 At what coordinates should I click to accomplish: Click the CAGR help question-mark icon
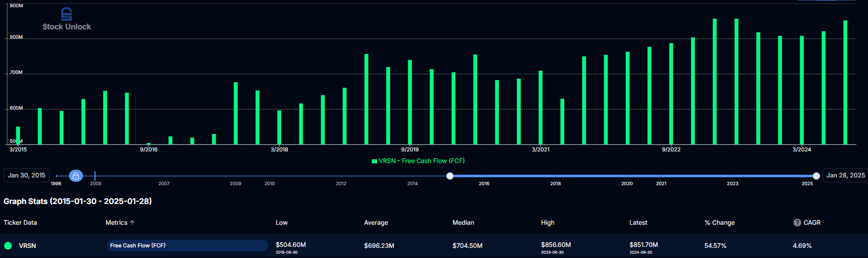point(797,223)
